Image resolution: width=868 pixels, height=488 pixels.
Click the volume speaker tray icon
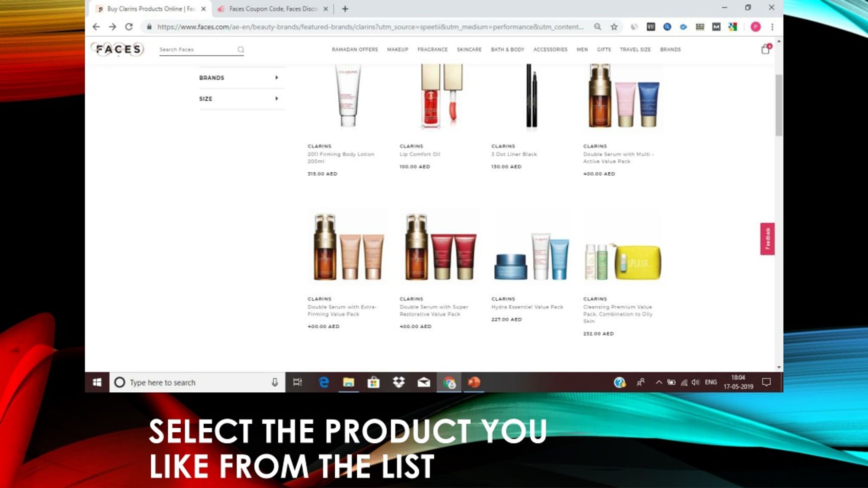pyautogui.click(x=695, y=382)
